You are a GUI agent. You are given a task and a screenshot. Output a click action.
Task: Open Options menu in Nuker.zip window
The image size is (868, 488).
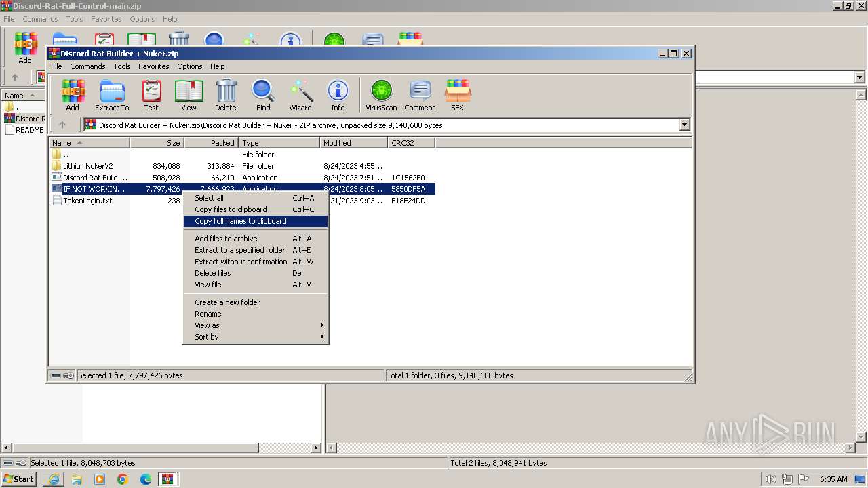(190, 66)
